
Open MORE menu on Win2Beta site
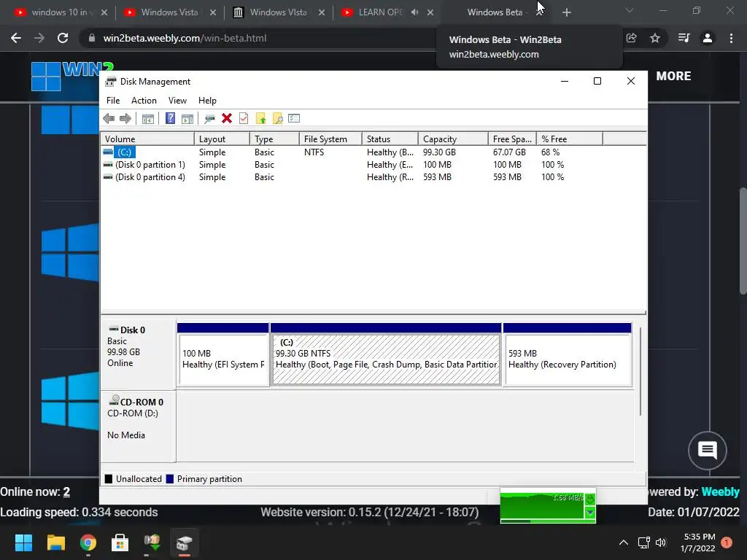[673, 76]
